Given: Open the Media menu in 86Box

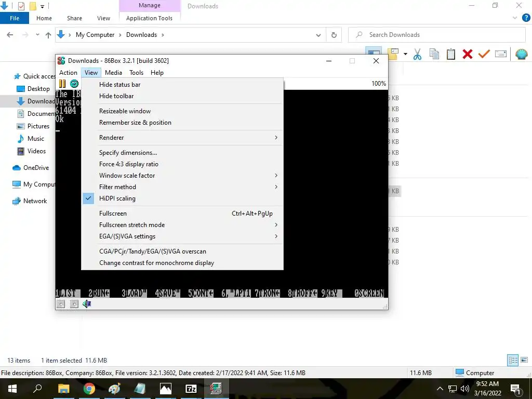Looking at the screenshot, I should (113, 73).
